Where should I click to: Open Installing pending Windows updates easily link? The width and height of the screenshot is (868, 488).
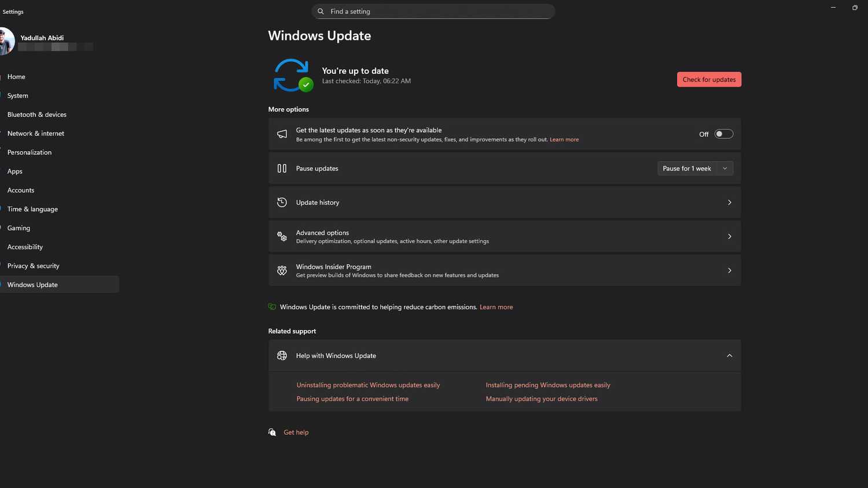click(x=548, y=385)
